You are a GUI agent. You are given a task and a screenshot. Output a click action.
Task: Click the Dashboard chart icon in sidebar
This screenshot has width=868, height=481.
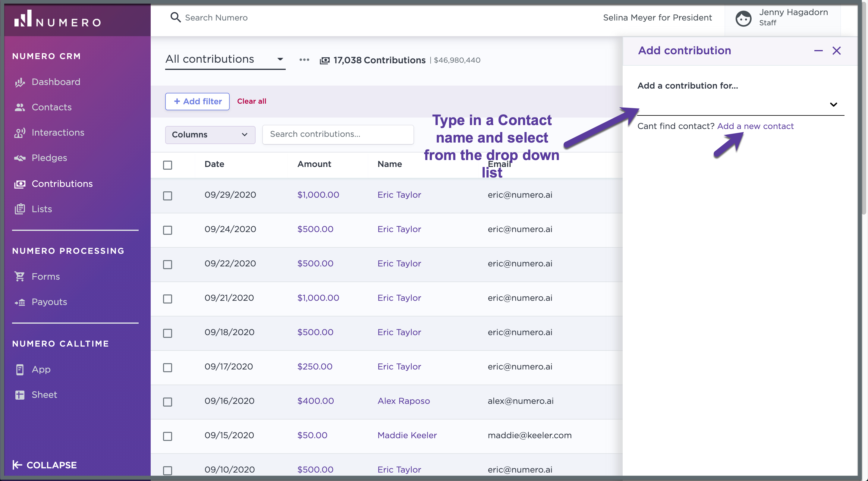(x=20, y=82)
